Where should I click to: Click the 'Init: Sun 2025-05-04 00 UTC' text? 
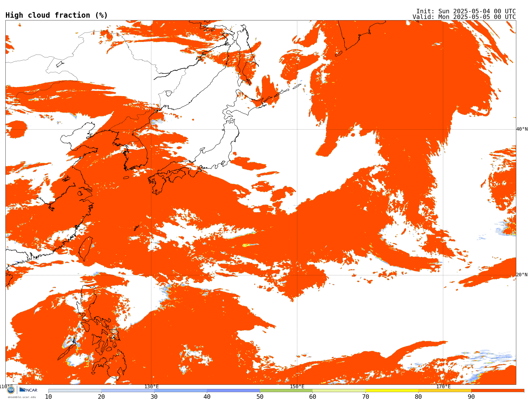click(466, 11)
